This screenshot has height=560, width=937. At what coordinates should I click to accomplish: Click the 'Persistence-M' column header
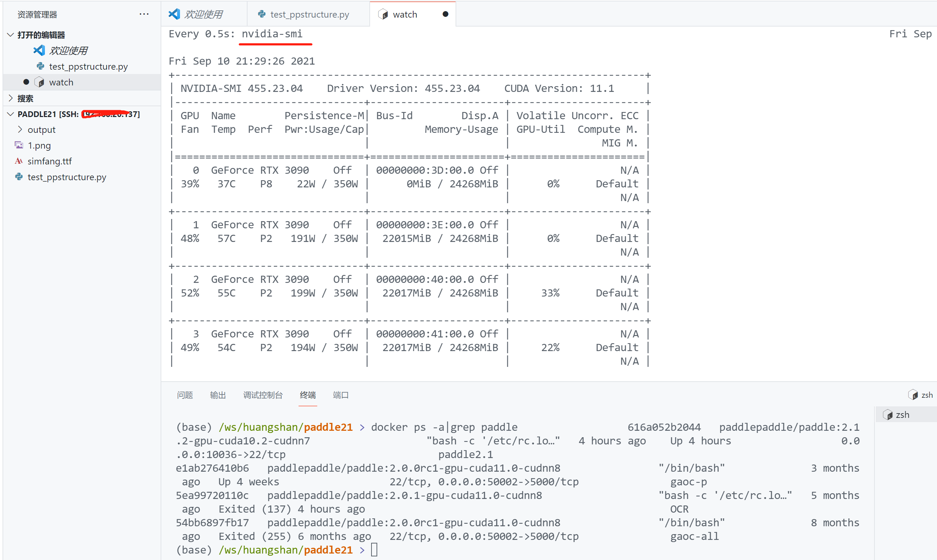(324, 116)
